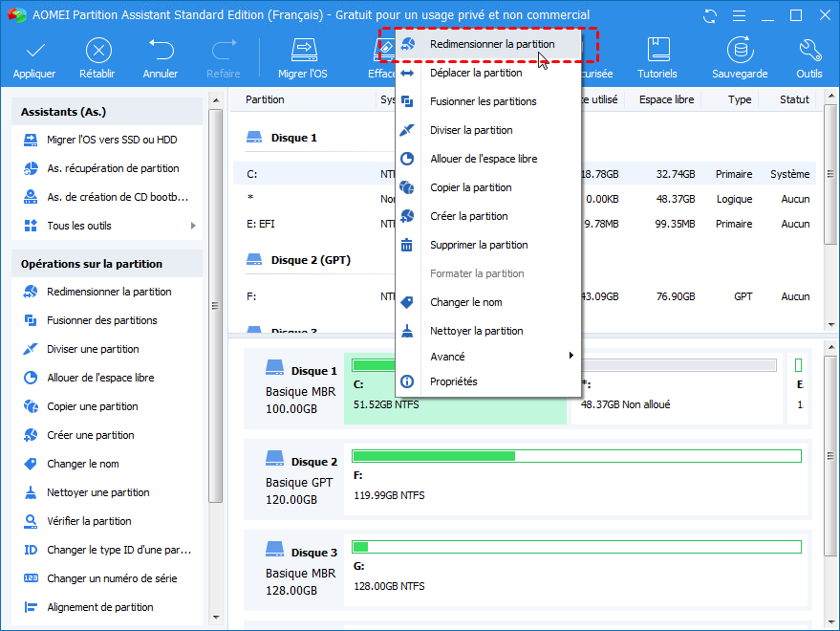Image resolution: width=840 pixels, height=631 pixels.
Task: Select the unallocated * row in the list
Action: tap(525, 200)
